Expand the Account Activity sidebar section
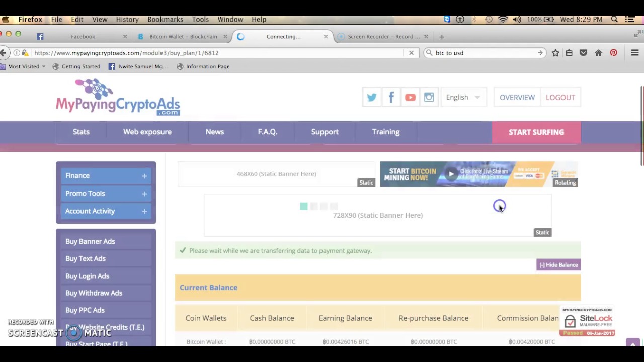 point(106,211)
